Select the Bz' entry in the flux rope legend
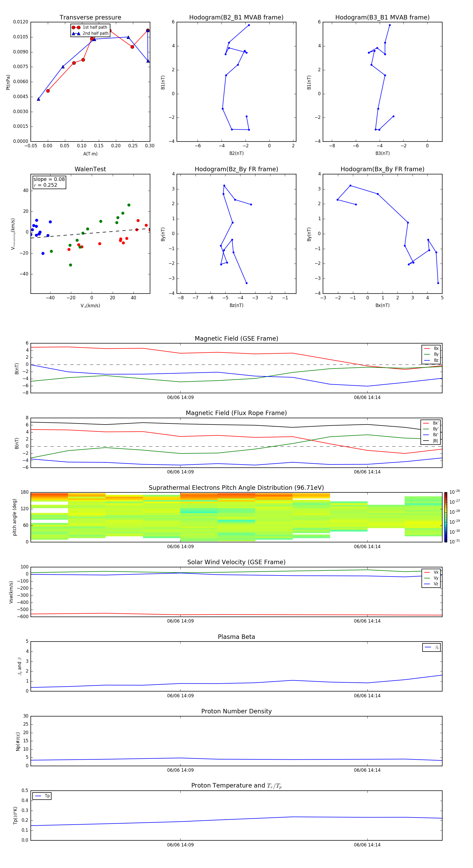 click(431, 435)
